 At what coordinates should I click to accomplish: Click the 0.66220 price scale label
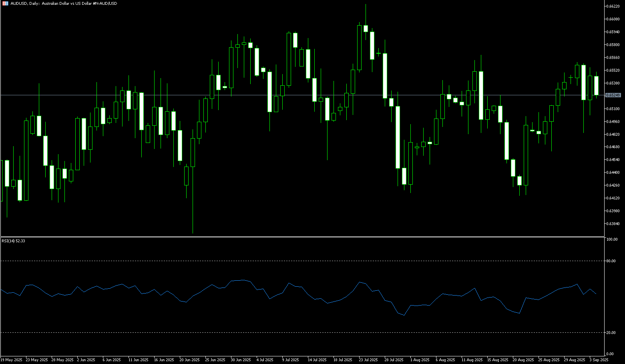pos(613,6)
